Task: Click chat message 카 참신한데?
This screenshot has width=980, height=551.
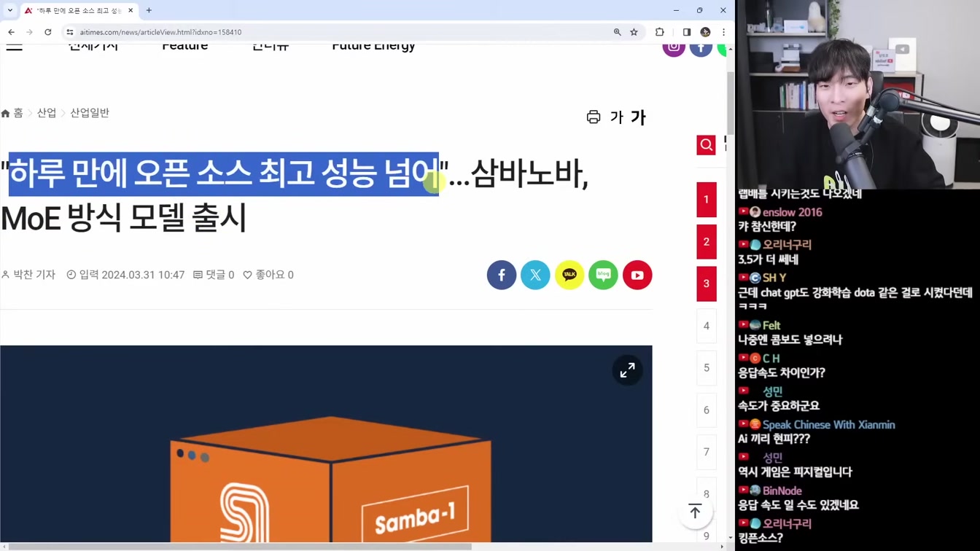Action: [x=767, y=227]
